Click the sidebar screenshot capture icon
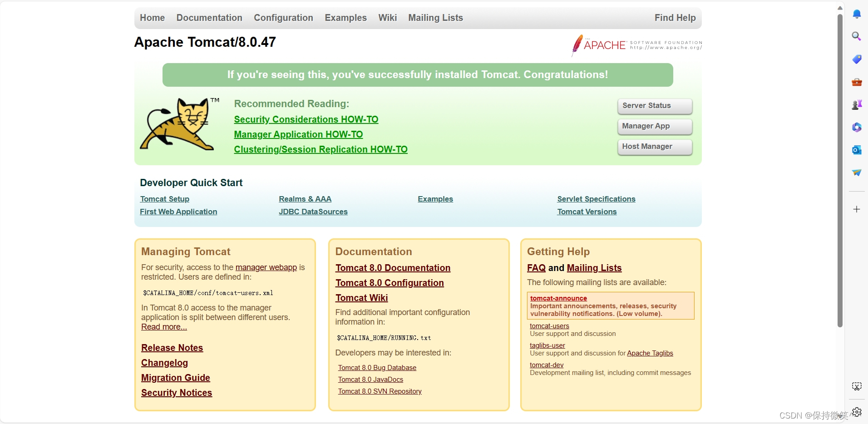 click(857, 386)
